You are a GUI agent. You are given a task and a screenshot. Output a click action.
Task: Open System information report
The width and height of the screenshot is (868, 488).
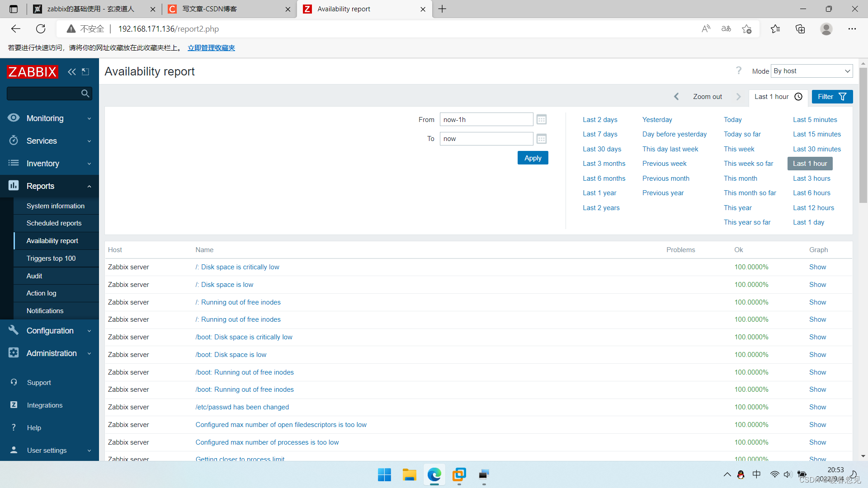coord(56,206)
